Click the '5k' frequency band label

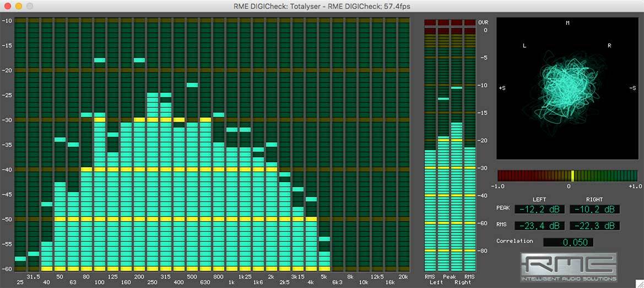pyautogui.click(x=323, y=276)
